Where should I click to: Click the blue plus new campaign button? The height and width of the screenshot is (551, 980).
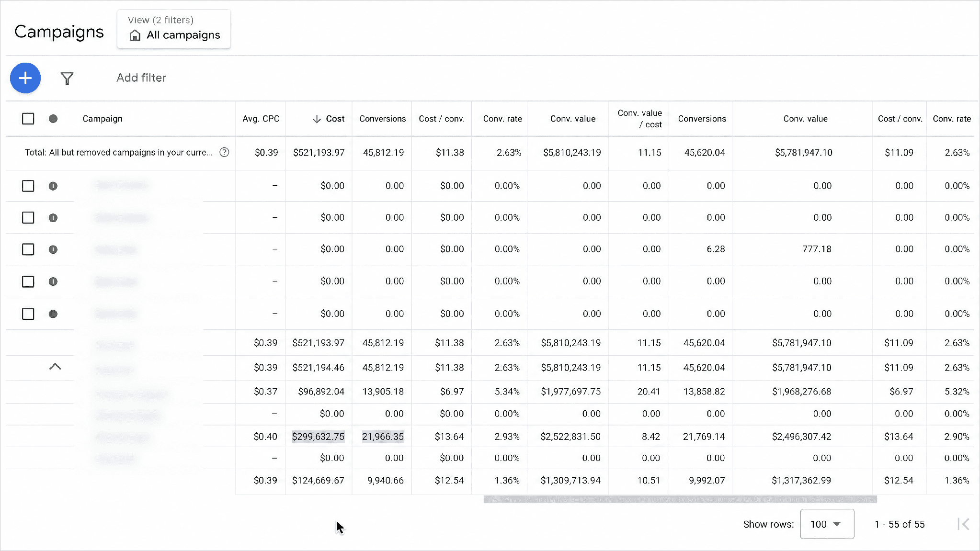25,78
